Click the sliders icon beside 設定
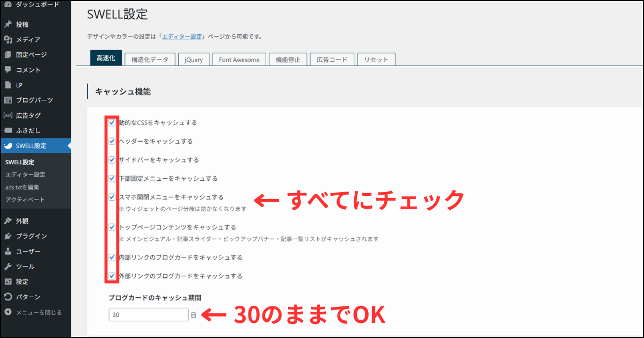Image resolution: width=644 pixels, height=338 pixels. pos(8,281)
